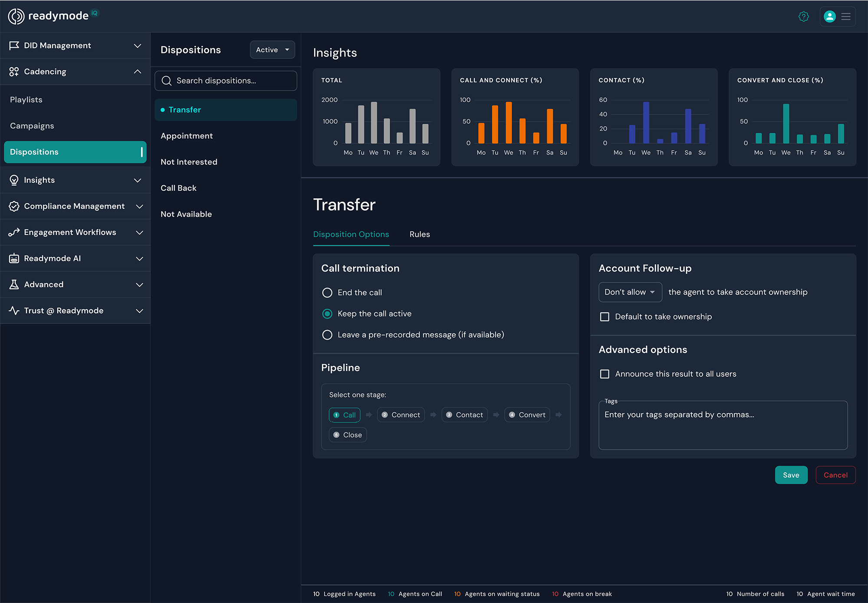
Task: Open the Disposition Options tab
Action: click(351, 234)
